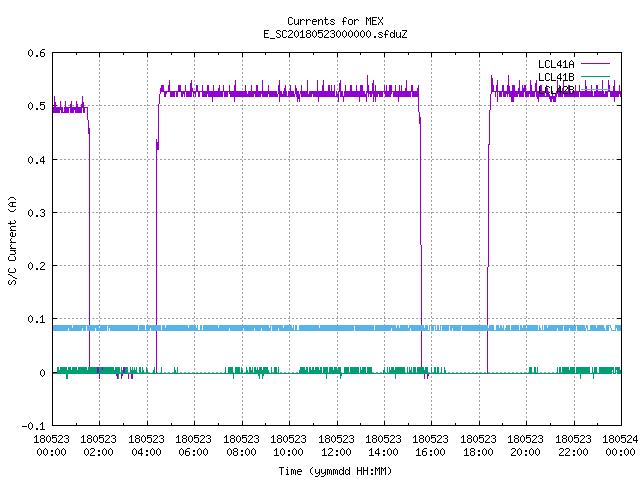Click the y-axis tick value -0.1

[33, 426]
